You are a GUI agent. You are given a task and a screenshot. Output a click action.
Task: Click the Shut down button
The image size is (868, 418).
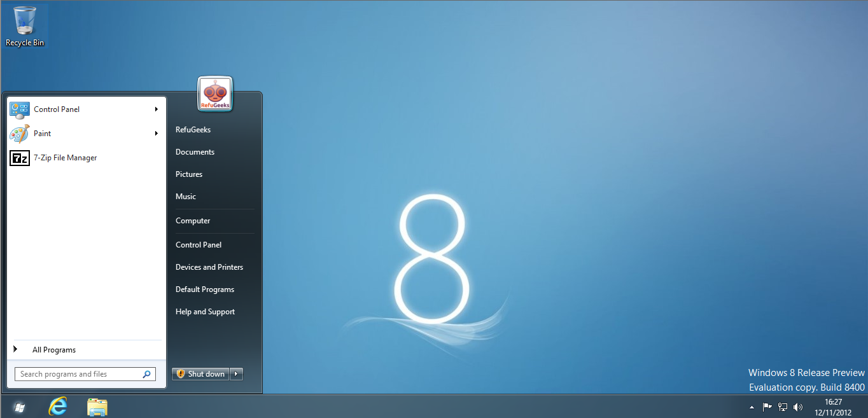click(x=200, y=374)
